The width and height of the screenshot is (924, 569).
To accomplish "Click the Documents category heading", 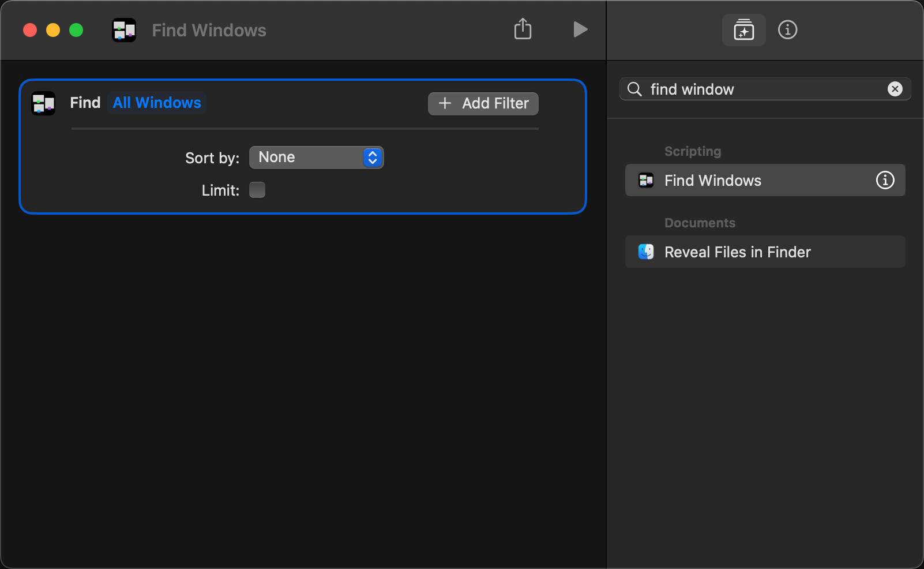I will (x=700, y=223).
